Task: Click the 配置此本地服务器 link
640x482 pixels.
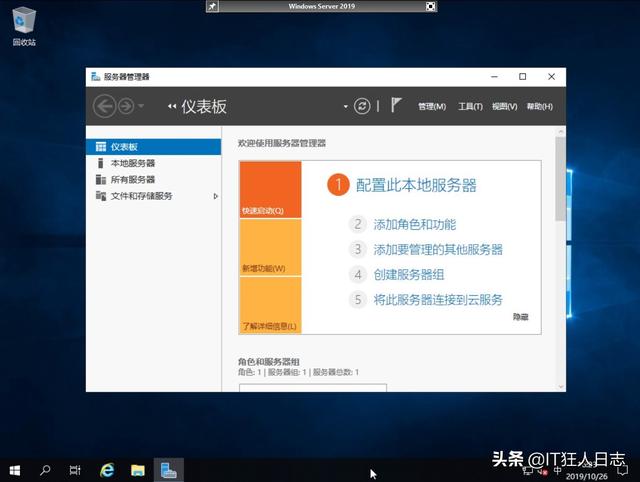Action: coord(416,185)
